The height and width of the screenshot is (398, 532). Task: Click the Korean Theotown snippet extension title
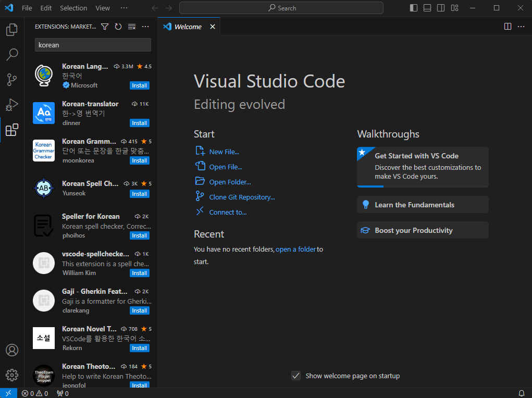(89, 366)
